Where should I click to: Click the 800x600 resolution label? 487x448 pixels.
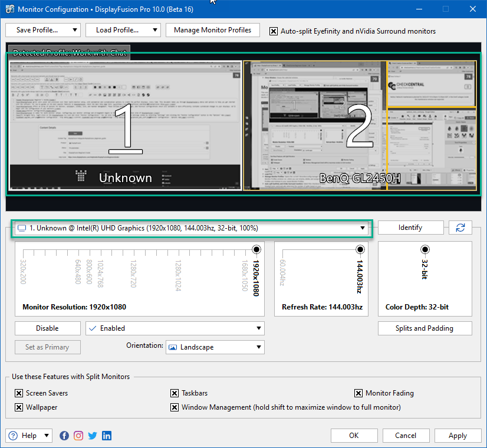click(x=89, y=272)
